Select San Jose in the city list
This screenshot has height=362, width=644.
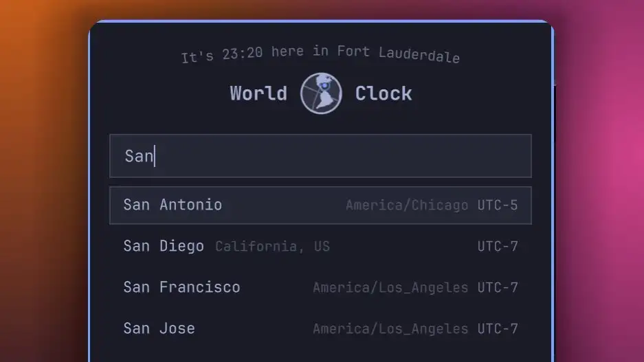[x=320, y=328]
